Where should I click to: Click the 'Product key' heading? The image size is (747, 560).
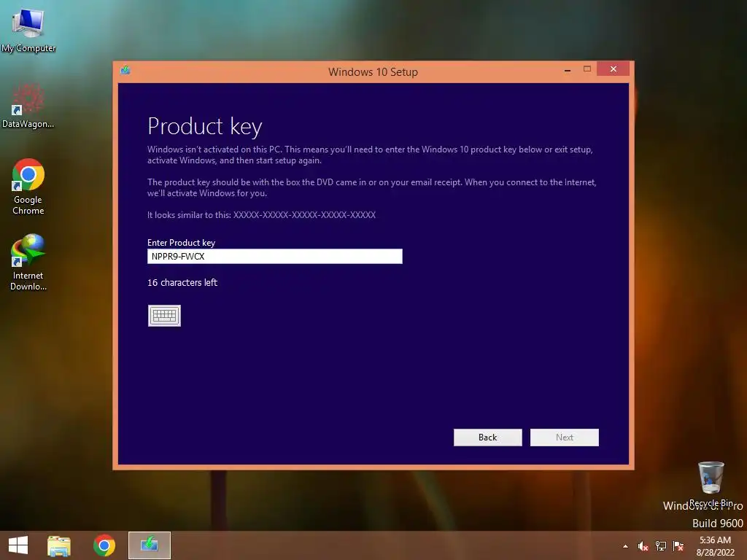click(205, 127)
